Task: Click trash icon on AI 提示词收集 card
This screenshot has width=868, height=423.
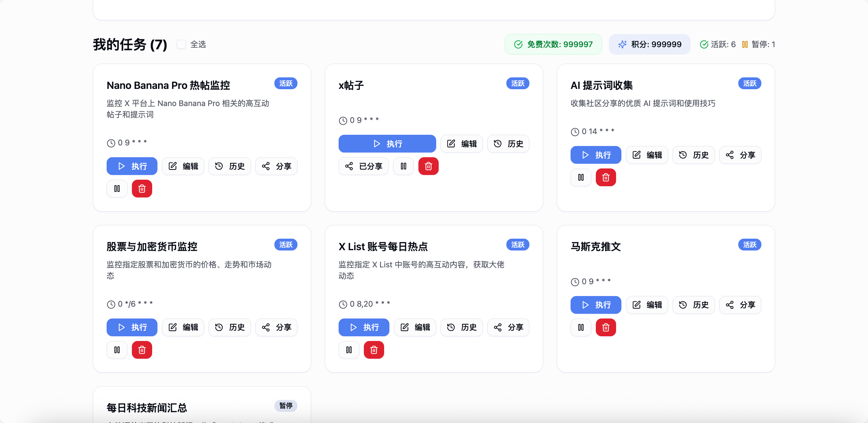Action: [605, 177]
